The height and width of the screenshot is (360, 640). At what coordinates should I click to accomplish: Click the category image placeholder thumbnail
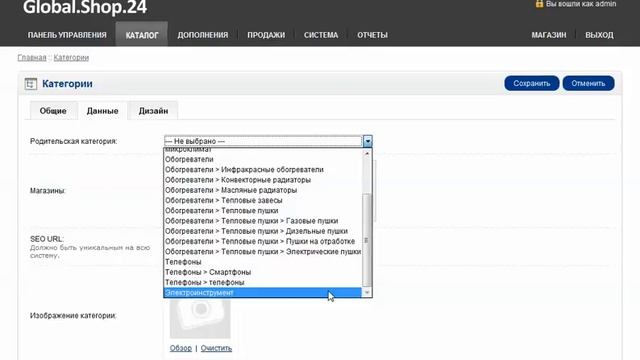pos(200,318)
